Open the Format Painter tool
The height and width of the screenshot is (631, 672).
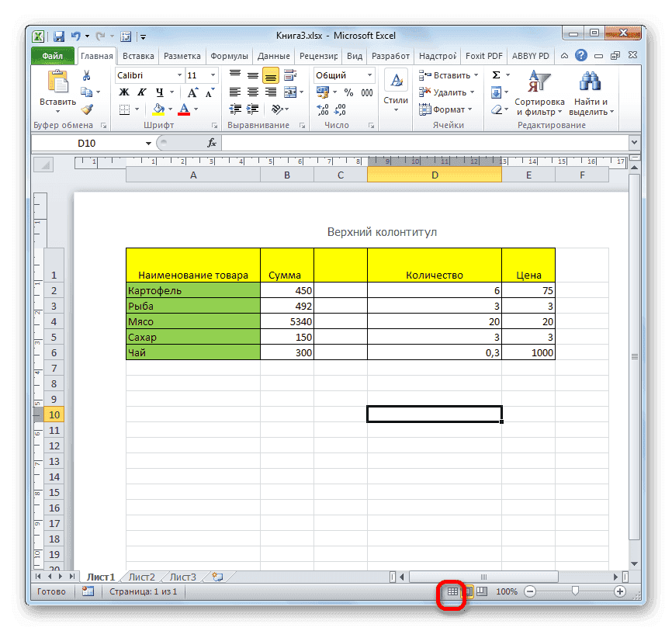point(87,109)
